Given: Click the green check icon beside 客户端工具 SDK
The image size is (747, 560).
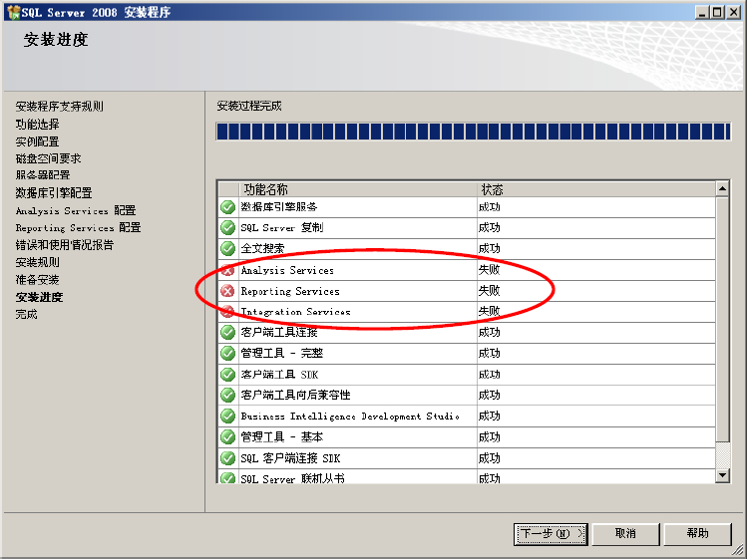Looking at the screenshot, I should pyautogui.click(x=227, y=375).
